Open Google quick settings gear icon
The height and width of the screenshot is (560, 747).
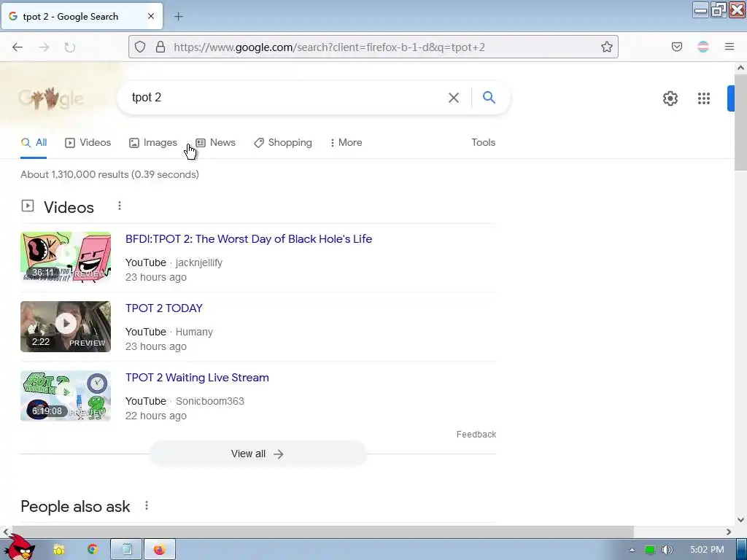tap(670, 98)
